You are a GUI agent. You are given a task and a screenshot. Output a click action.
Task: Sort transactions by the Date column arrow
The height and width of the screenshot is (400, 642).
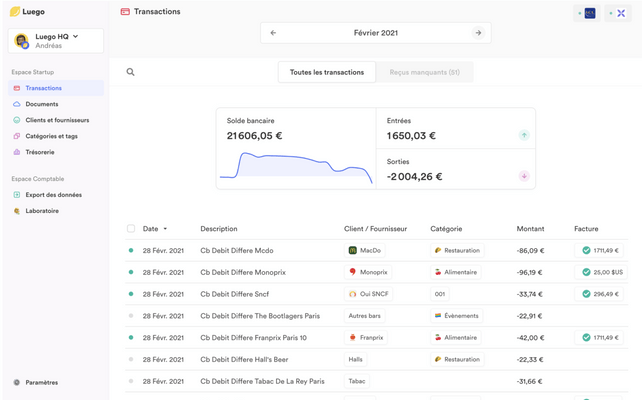[165, 229]
